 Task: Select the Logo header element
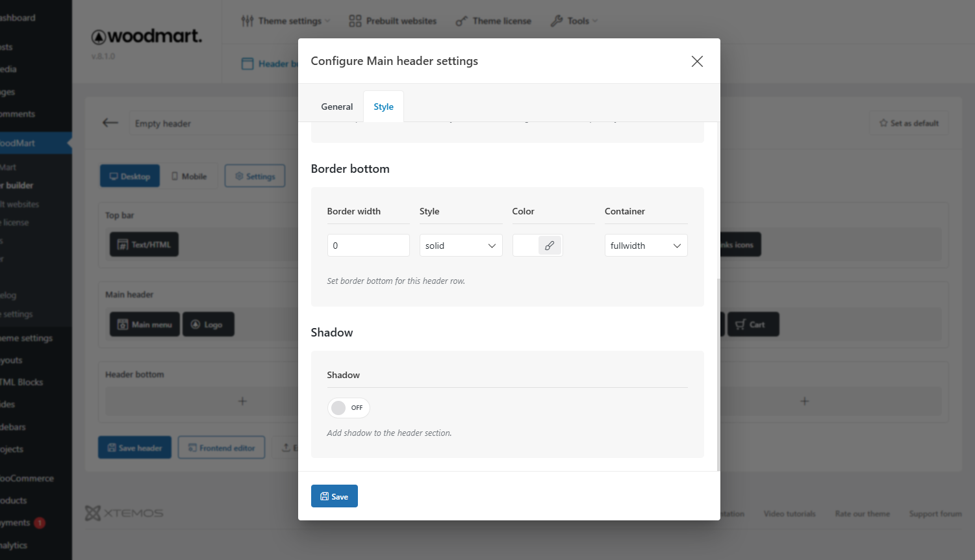click(208, 324)
